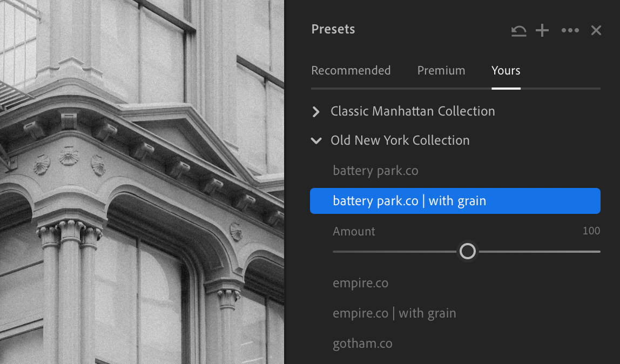Viewport: 620px width, 364px height.
Task: Click the building photo preview
Action: tap(141, 182)
